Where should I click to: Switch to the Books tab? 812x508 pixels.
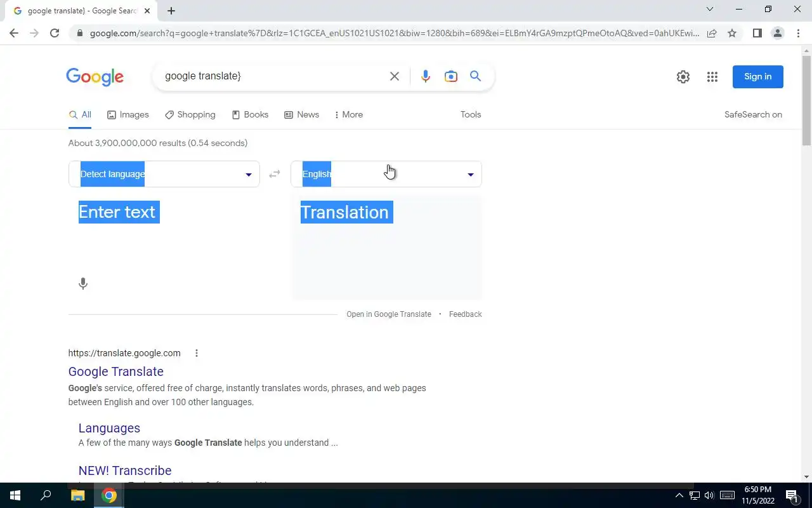[250, 115]
